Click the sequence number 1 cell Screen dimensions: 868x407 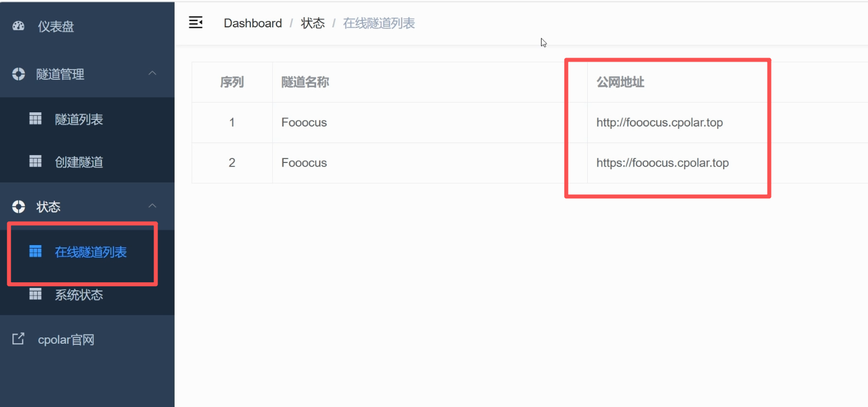pyautogui.click(x=232, y=123)
